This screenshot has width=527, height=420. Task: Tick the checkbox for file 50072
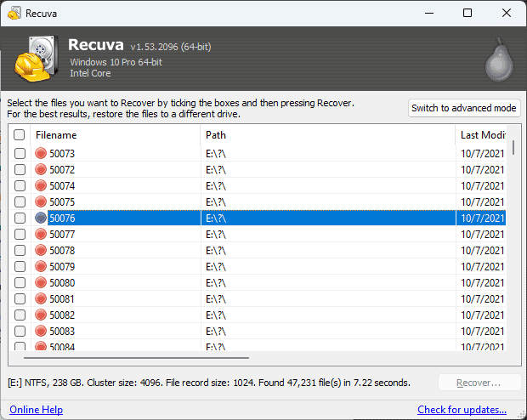tap(20, 169)
